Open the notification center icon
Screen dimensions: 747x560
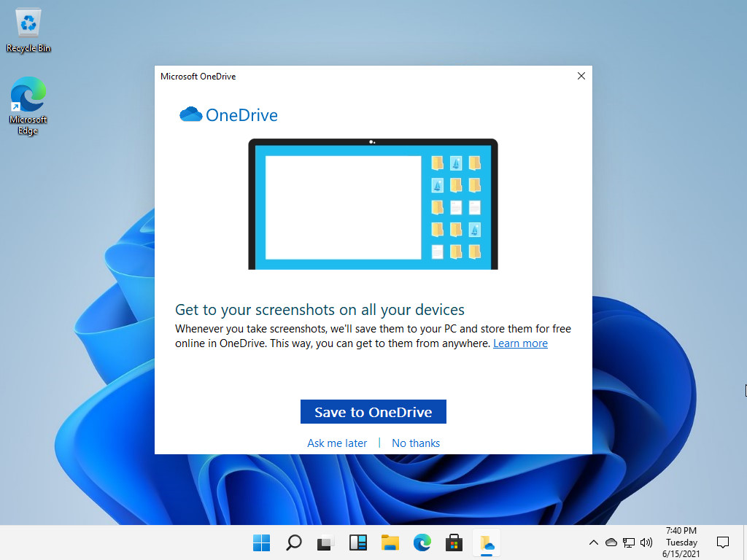[723, 542]
